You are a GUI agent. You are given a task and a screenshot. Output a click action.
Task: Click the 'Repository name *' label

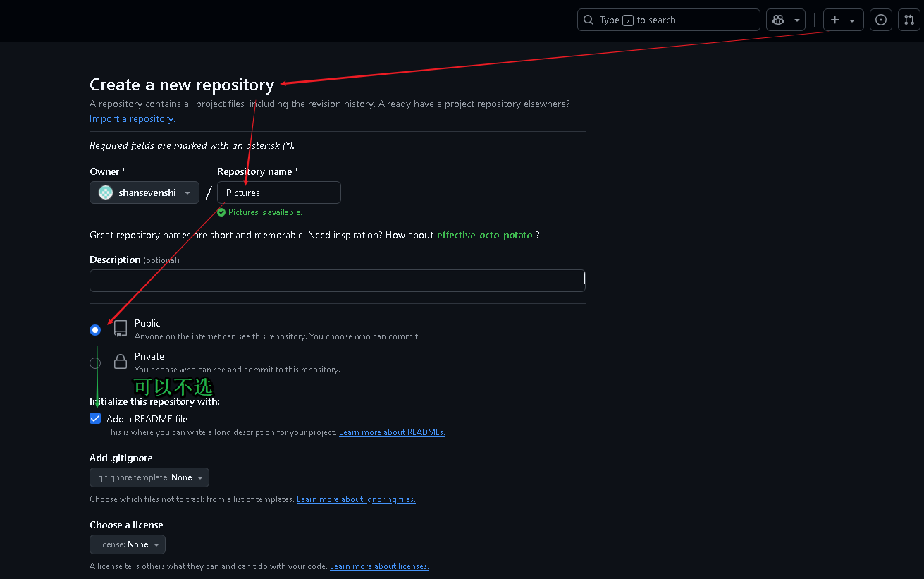point(258,171)
